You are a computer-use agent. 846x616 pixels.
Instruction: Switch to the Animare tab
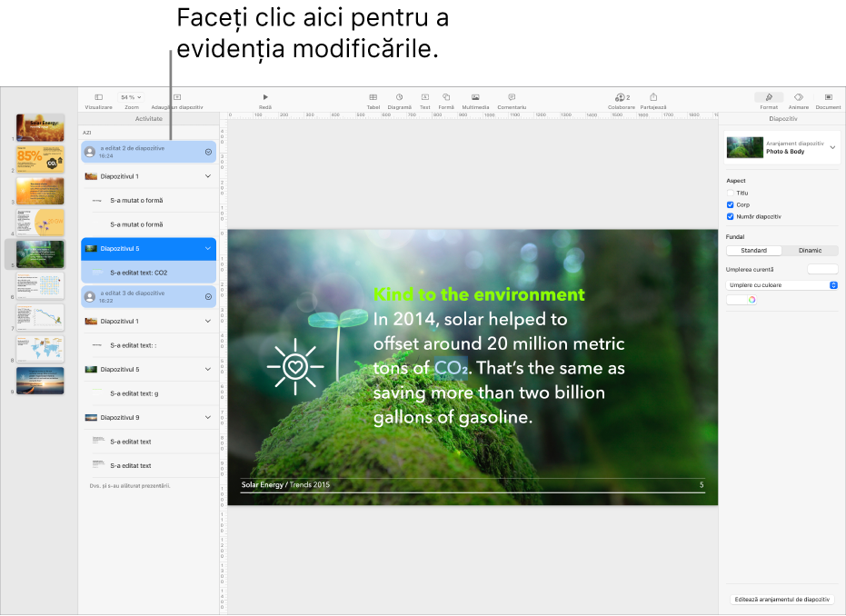pos(798,97)
